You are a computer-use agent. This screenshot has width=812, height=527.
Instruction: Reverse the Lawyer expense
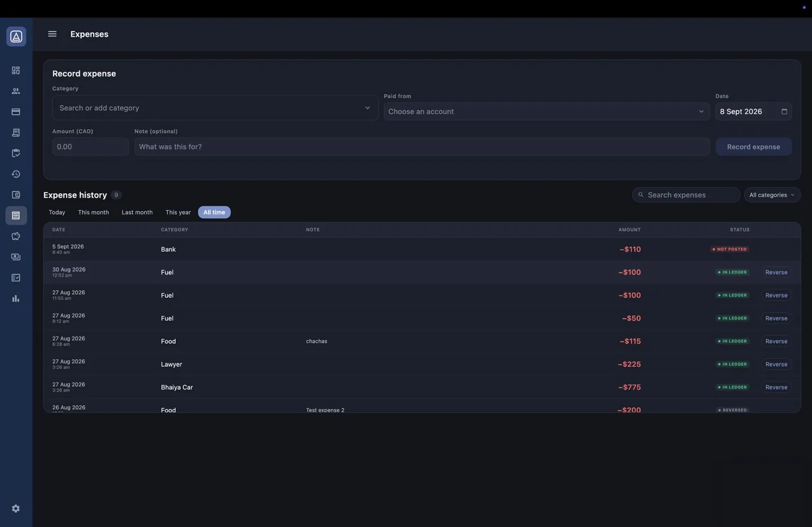[x=776, y=364]
